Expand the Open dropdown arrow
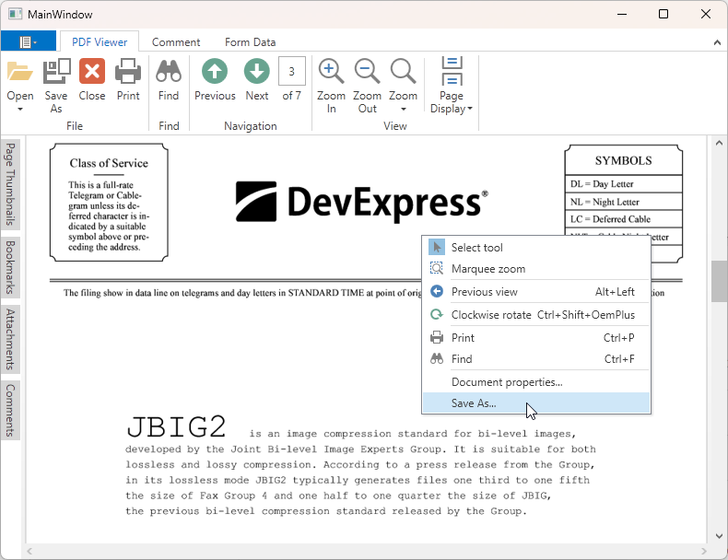The image size is (728, 560). pyautogui.click(x=20, y=110)
